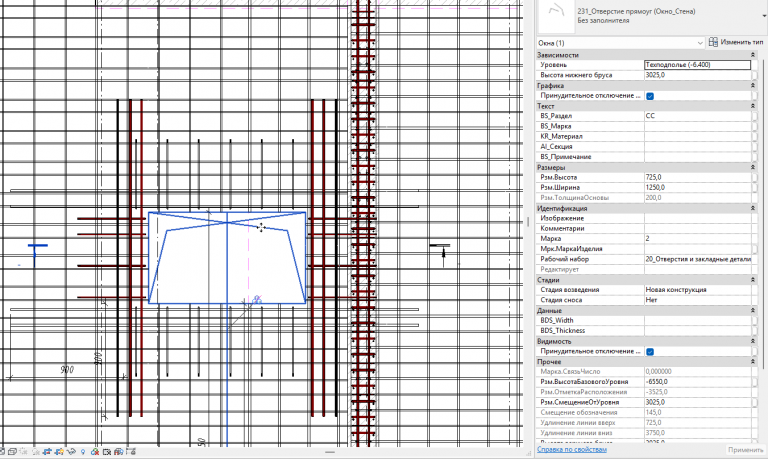
Task: Click Show Crop Region icon with lightbulb
Action: point(59,451)
